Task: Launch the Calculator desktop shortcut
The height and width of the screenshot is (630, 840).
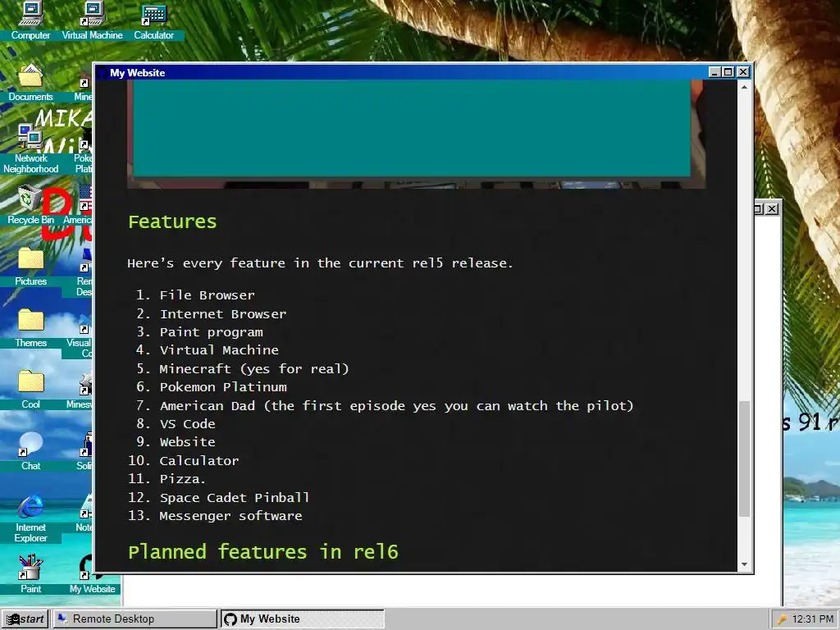Action: (x=153, y=21)
